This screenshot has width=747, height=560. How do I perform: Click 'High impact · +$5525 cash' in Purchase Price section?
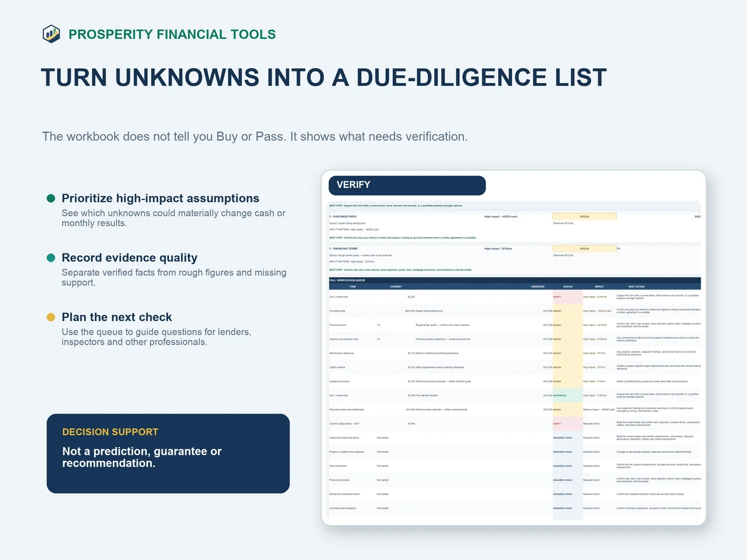pos(500,217)
